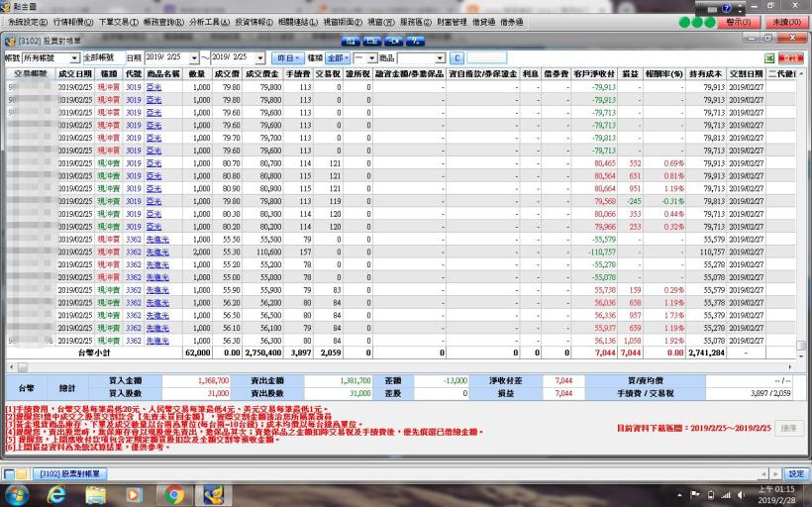The height and width of the screenshot is (507, 812).
Task: Click the small window icon in bottom tab bar
Action: pyautogui.click(x=9, y=474)
